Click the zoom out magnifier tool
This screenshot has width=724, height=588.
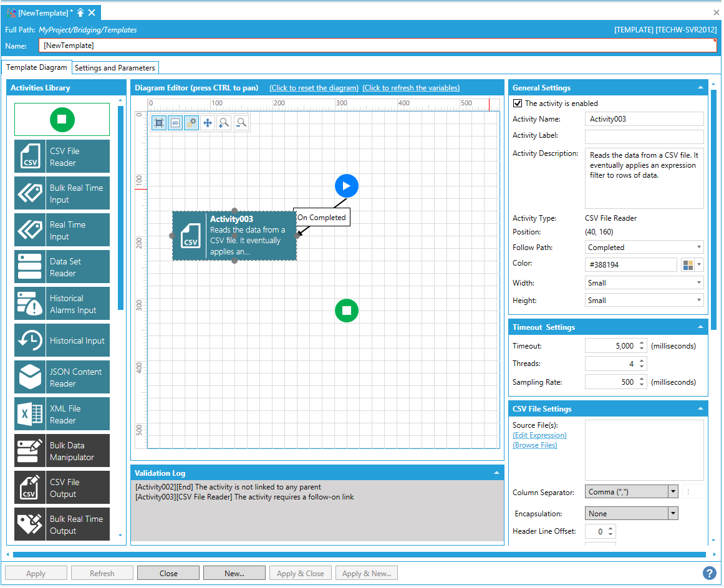click(x=241, y=123)
